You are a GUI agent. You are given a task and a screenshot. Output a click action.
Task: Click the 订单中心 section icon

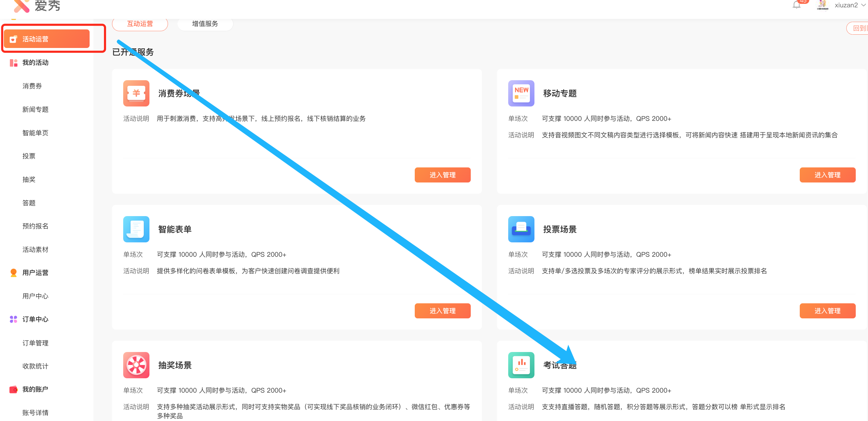[x=13, y=319]
